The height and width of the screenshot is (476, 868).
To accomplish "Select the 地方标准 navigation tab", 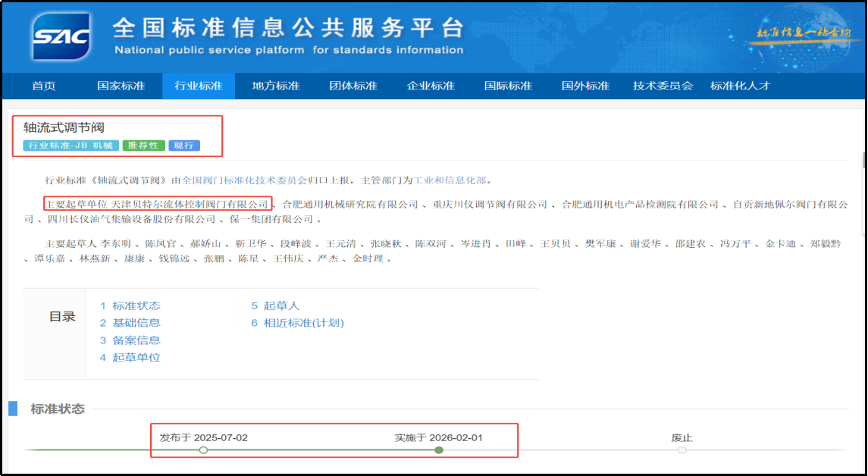I will click(276, 86).
